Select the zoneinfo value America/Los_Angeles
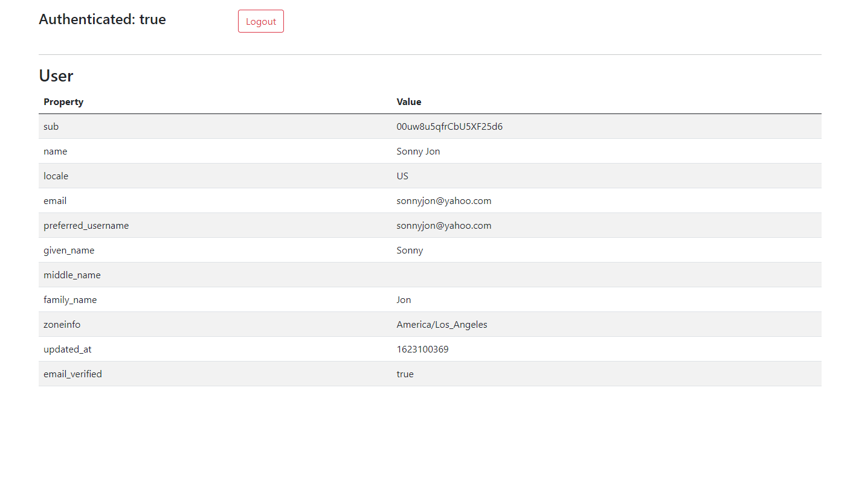The height and width of the screenshot is (504, 853). click(x=442, y=324)
